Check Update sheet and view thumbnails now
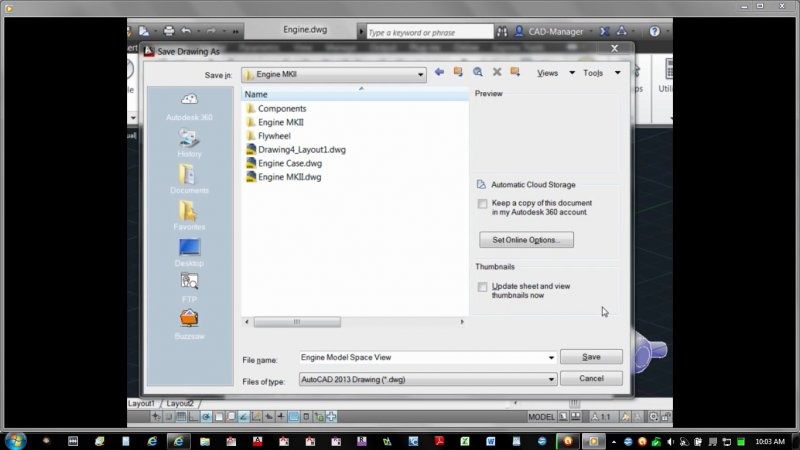This screenshot has width=800, height=450. point(483,287)
